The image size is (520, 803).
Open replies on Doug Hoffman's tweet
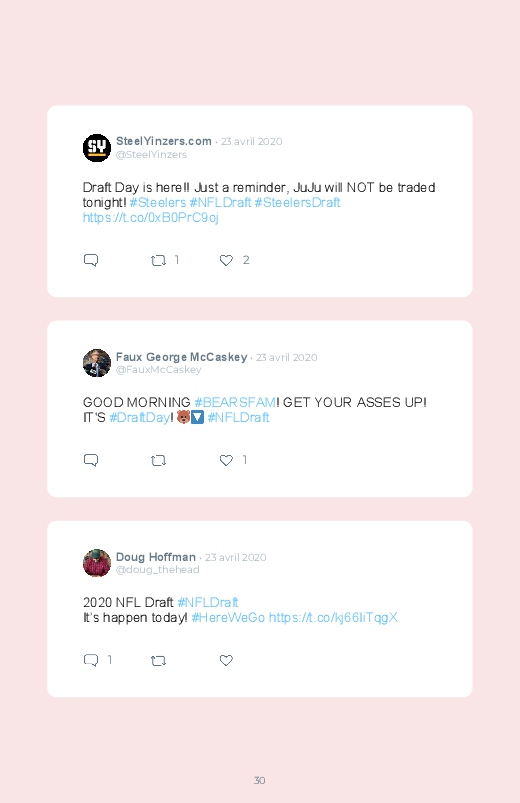[91, 660]
